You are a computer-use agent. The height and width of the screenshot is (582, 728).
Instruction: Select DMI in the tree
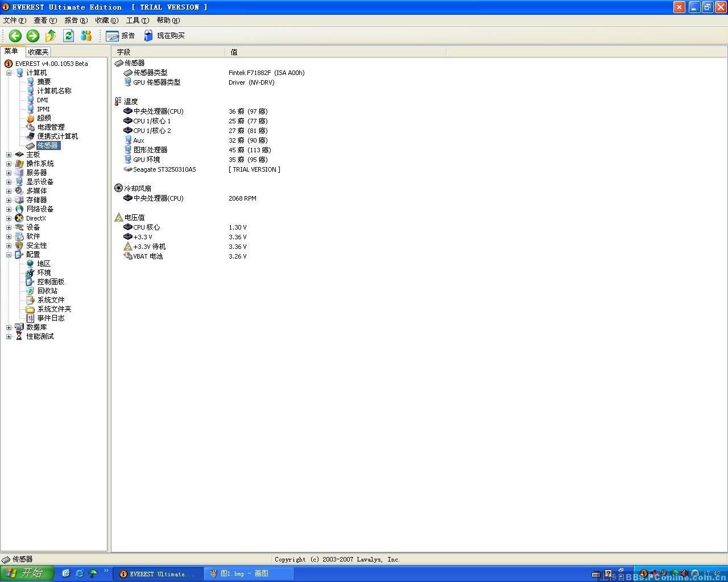click(43, 100)
